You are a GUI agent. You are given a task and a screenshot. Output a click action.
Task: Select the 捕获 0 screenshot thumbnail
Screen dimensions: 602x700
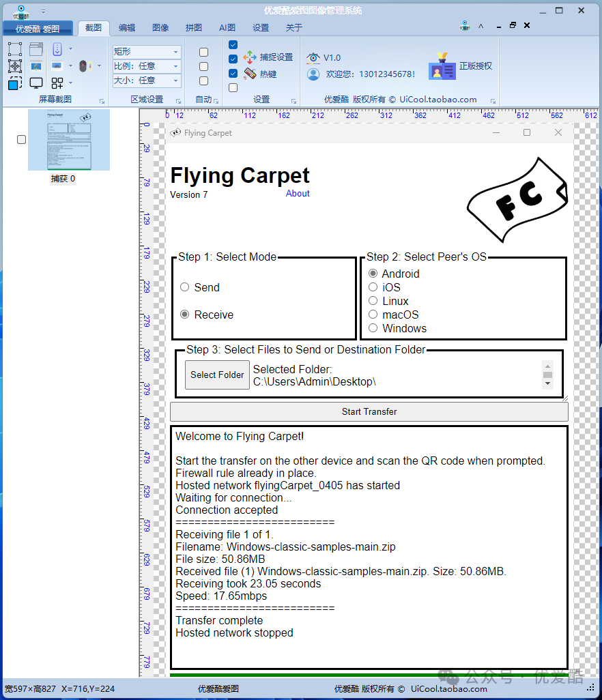coord(68,140)
